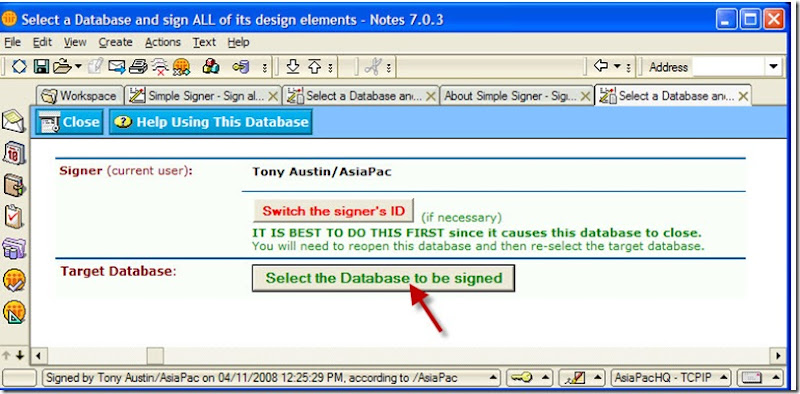
Task: Click the Save floppy disk icon
Action: coord(41,66)
